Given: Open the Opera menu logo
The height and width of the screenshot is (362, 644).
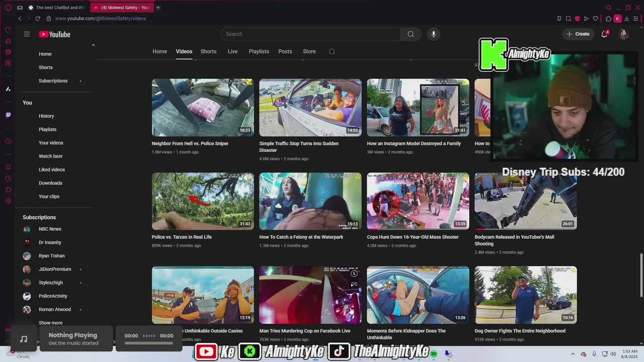Looking at the screenshot, I should [x=8, y=8].
